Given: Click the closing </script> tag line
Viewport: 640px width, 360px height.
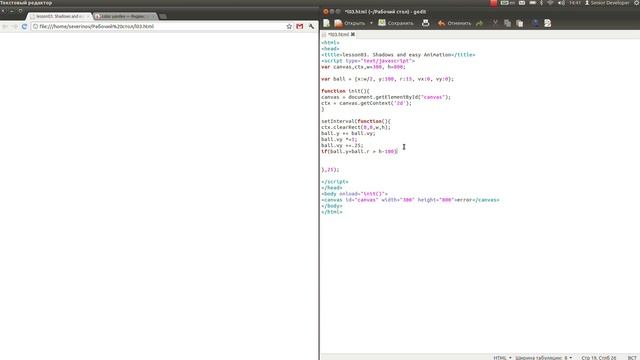Looking at the screenshot, I should pyautogui.click(x=335, y=182).
